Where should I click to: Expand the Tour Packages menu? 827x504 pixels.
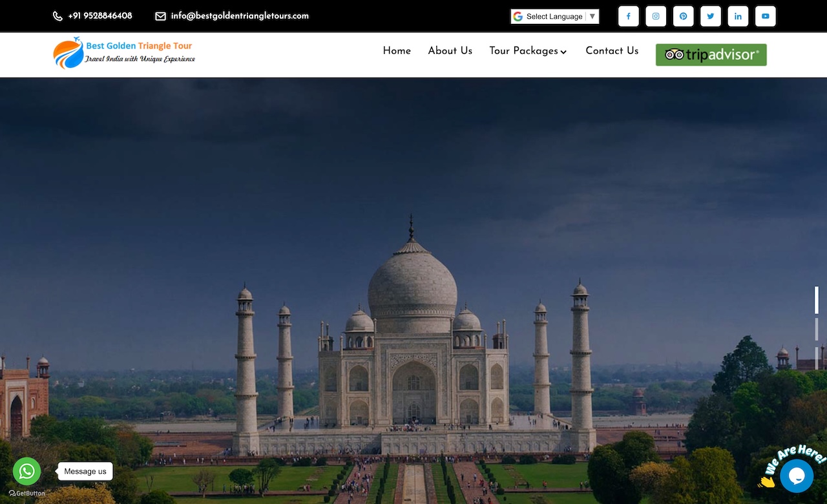point(528,51)
